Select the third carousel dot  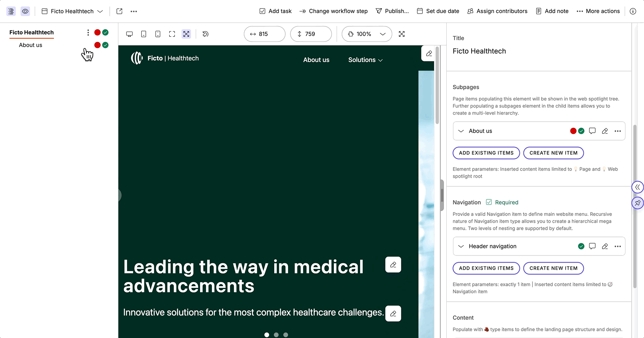[x=286, y=335]
